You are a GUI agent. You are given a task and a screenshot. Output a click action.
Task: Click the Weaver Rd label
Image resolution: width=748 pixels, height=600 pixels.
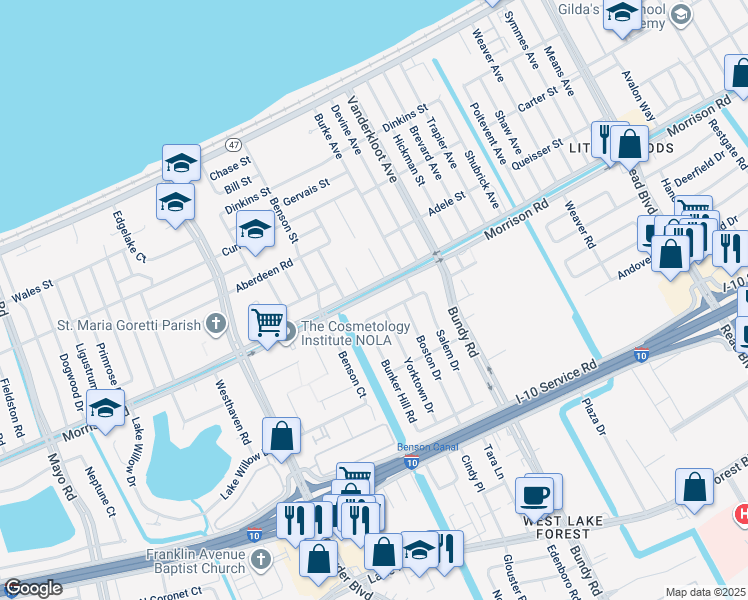click(x=580, y=225)
